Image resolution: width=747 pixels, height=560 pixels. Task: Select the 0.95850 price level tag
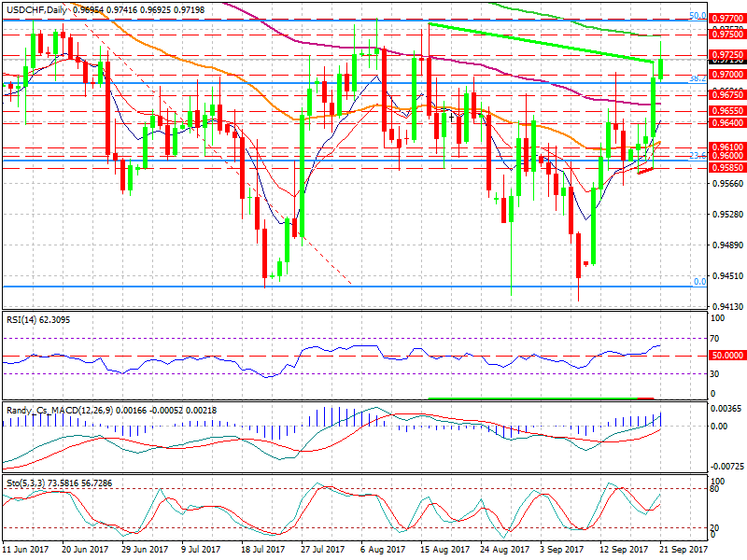point(726,168)
